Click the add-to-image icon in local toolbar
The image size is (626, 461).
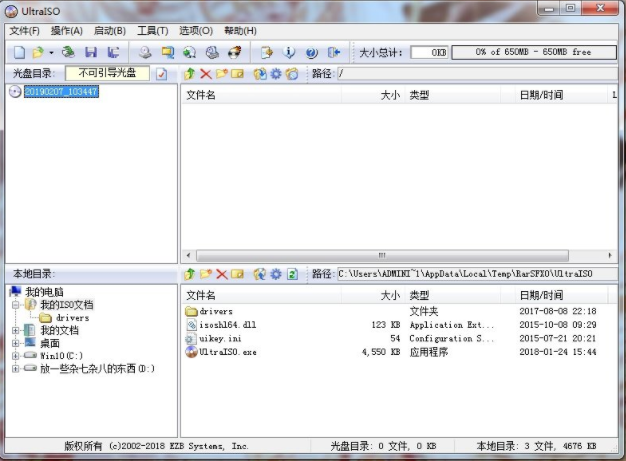tap(260, 274)
